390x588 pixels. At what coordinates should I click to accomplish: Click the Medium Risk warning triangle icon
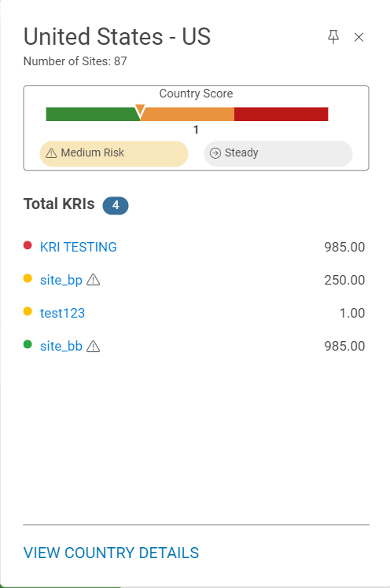(51, 153)
